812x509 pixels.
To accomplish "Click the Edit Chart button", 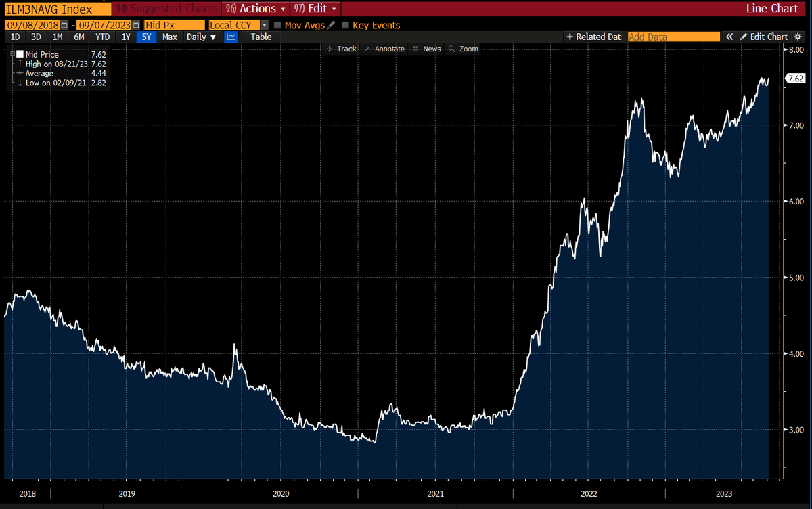I will coord(763,37).
